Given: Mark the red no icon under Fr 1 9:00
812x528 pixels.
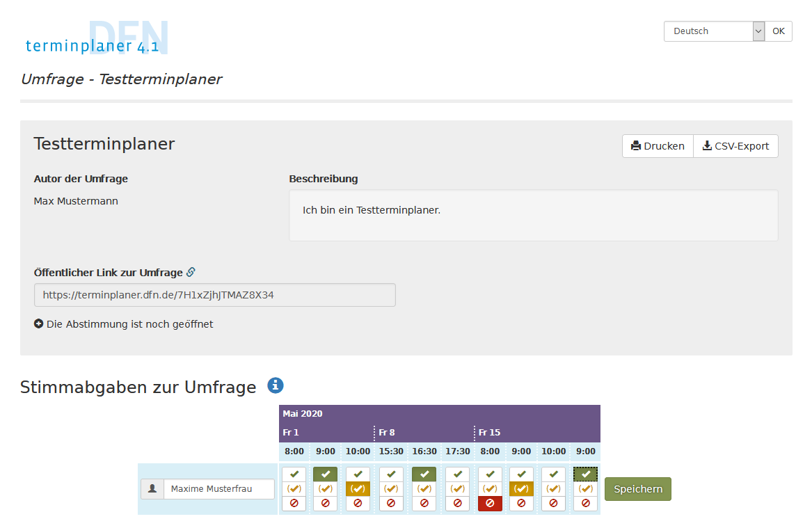Looking at the screenshot, I should point(326,504).
